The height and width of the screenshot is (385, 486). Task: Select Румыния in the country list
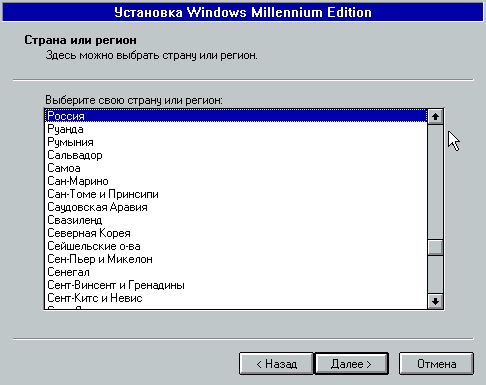point(236,142)
